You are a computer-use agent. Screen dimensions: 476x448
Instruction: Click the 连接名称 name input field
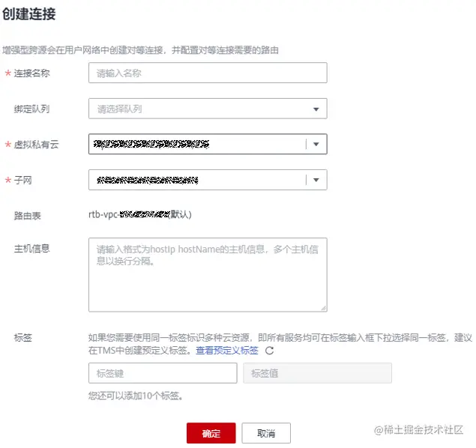[208, 73]
